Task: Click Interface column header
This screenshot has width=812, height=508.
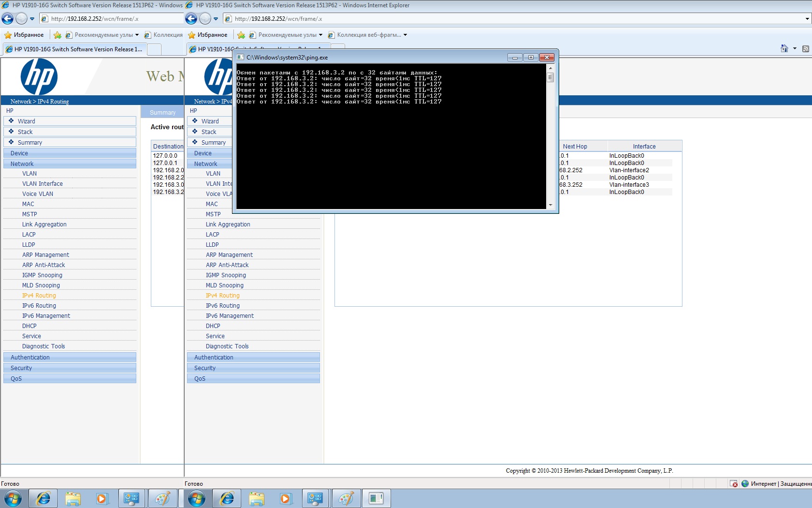Action: [x=644, y=147]
